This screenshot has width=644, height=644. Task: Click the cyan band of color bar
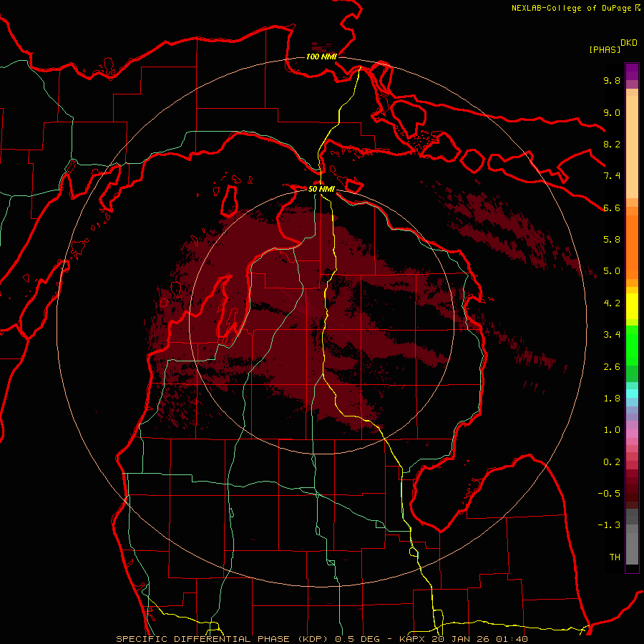[x=632, y=393]
